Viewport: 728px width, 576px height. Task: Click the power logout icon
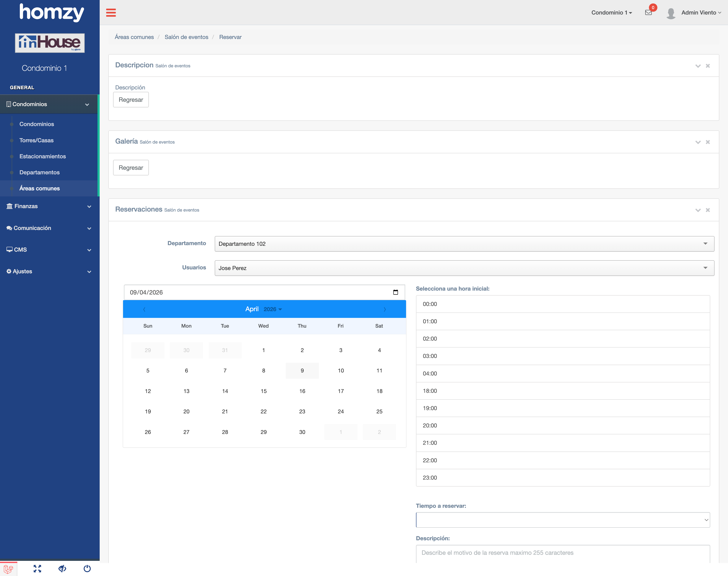(87, 569)
